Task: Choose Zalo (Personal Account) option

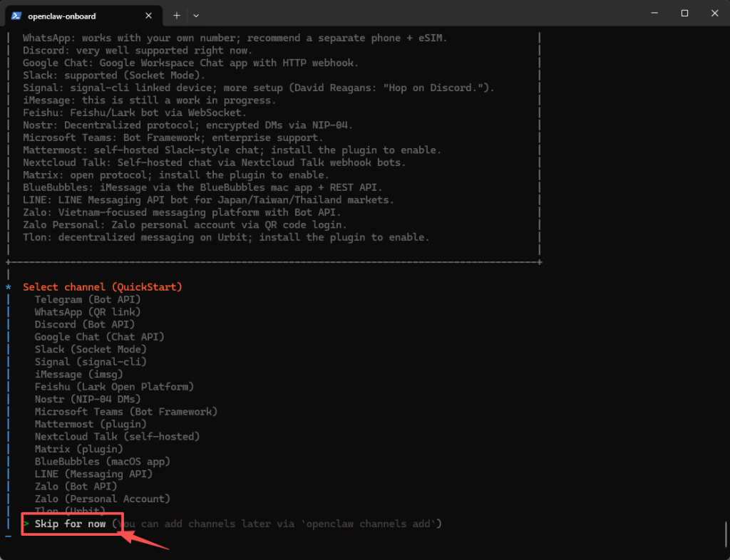Action: pos(103,499)
